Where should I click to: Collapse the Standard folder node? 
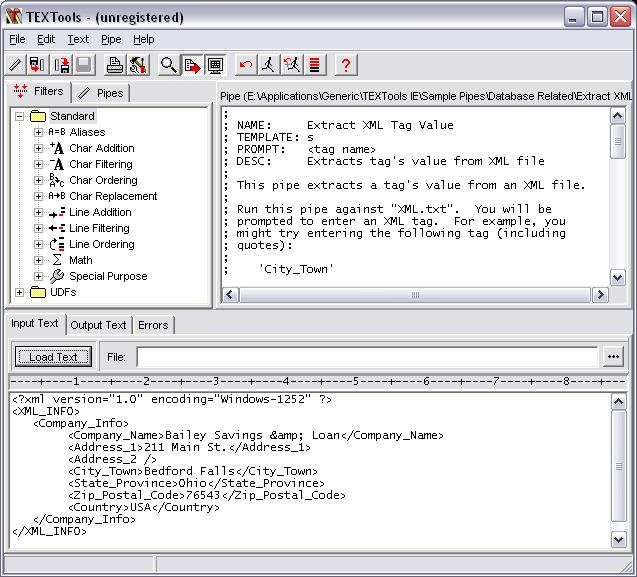pos(19,117)
